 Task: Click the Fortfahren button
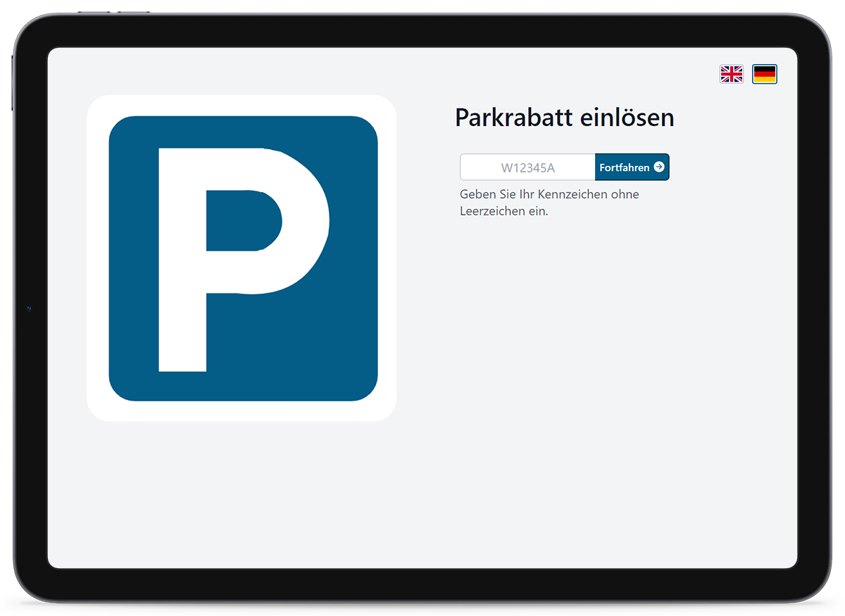[632, 167]
